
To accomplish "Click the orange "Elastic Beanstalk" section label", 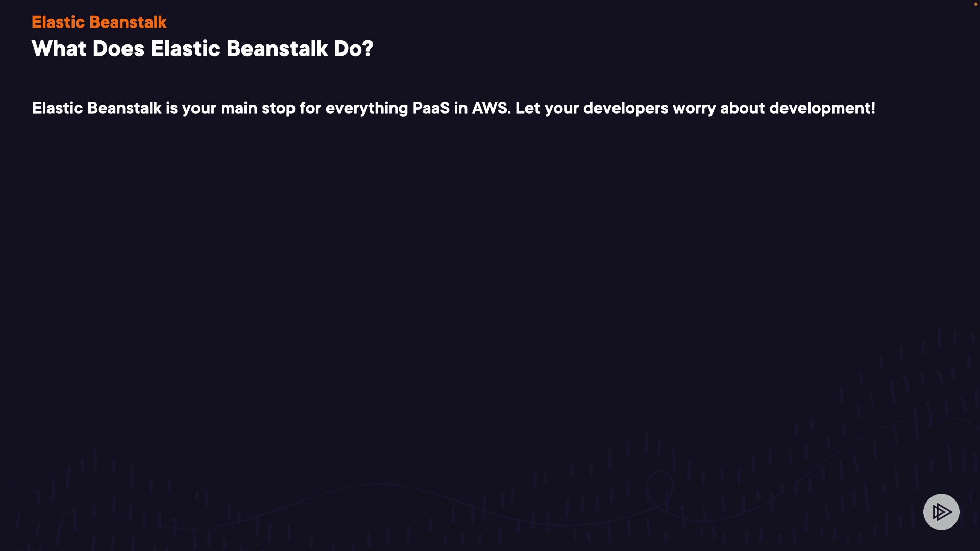I will [x=99, y=22].
